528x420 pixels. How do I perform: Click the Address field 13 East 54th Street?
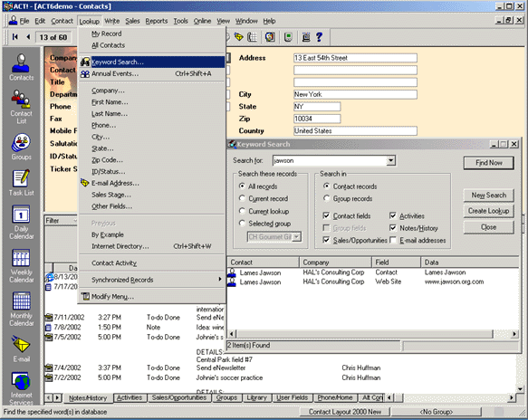tap(355, 58)
